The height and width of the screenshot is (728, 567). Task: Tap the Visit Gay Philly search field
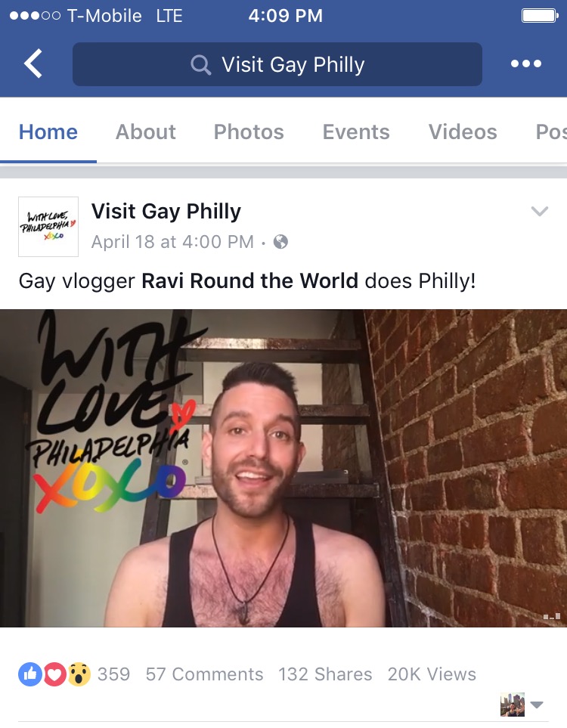coord(277,64)
